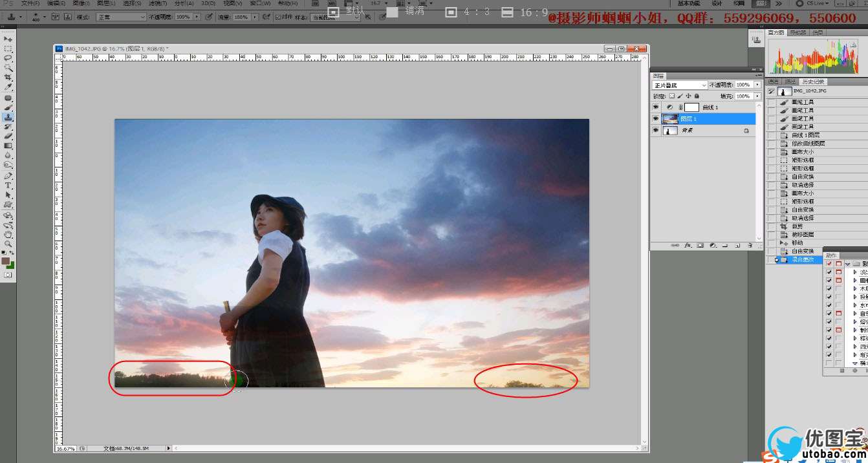Open the 滤镜(T) menu
Image resolution: width=868 pixels, height=463 pixels.
pos(158,3)
